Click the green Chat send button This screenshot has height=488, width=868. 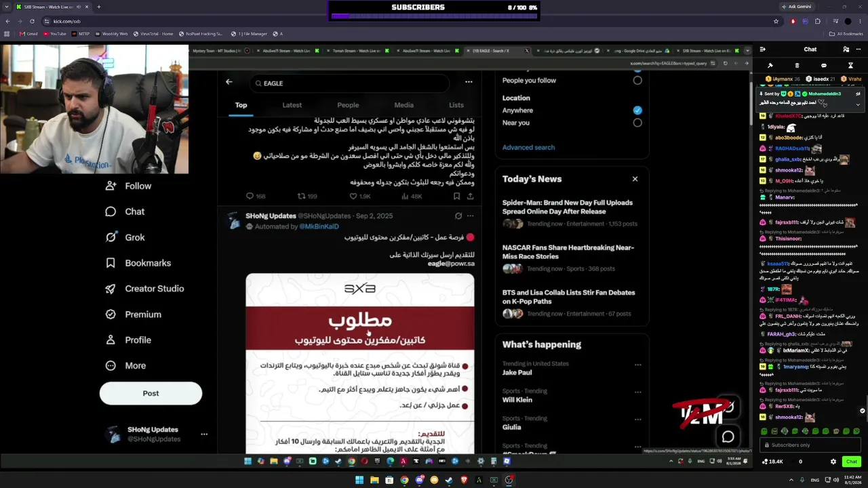[x=852, y=462]
